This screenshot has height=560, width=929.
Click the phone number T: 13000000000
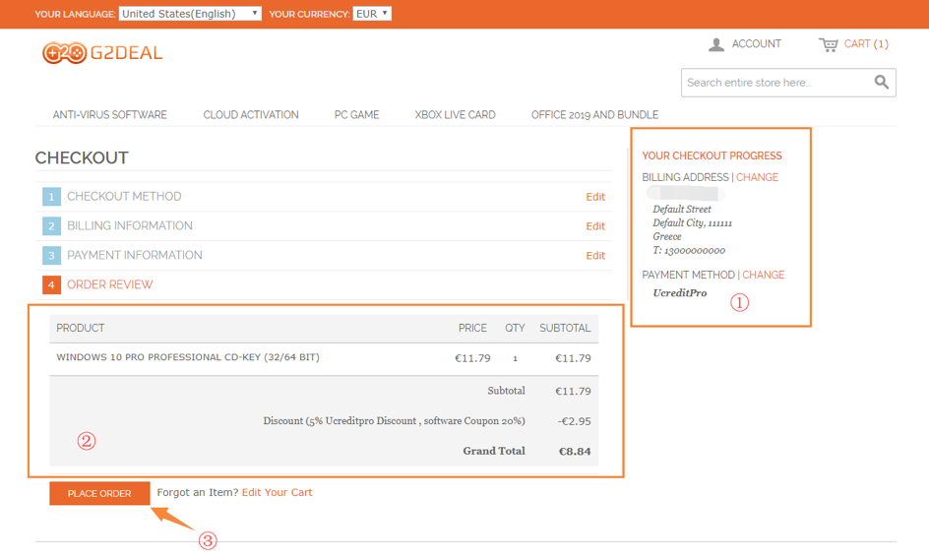pos(689,251)
